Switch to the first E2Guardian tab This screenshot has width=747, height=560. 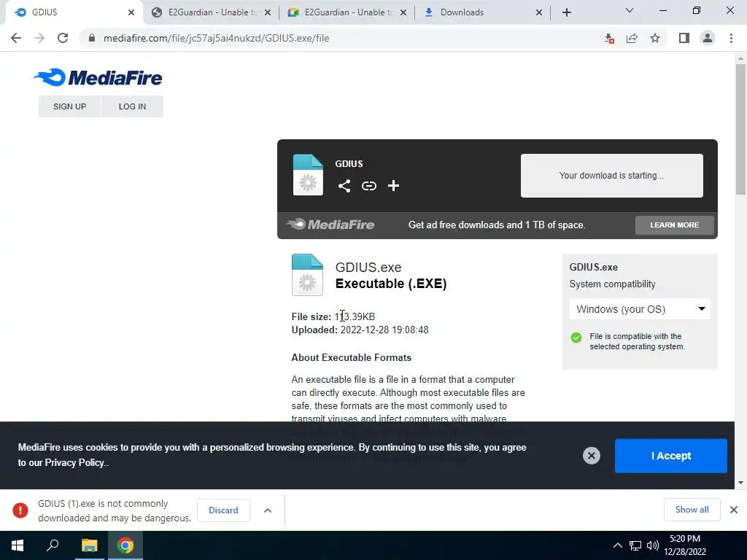click(x=211, y=12)
